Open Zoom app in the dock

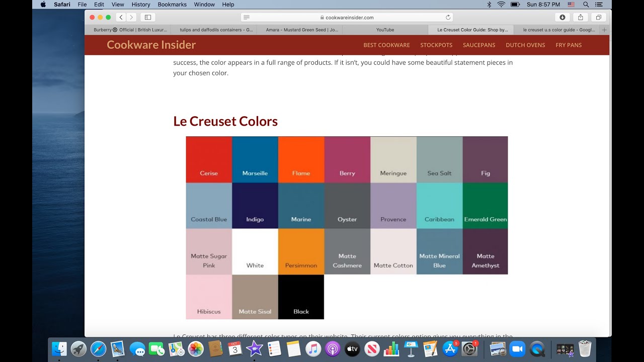click(517, 348)
